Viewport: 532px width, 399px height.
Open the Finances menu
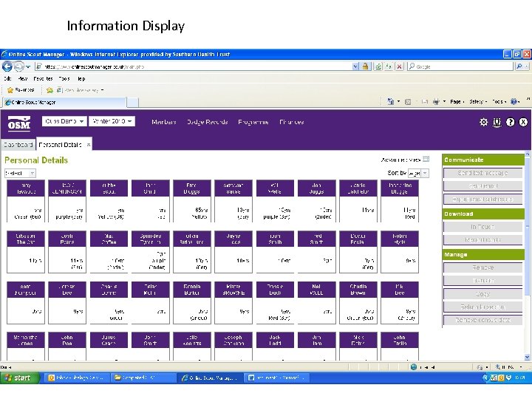coord(291,122)
